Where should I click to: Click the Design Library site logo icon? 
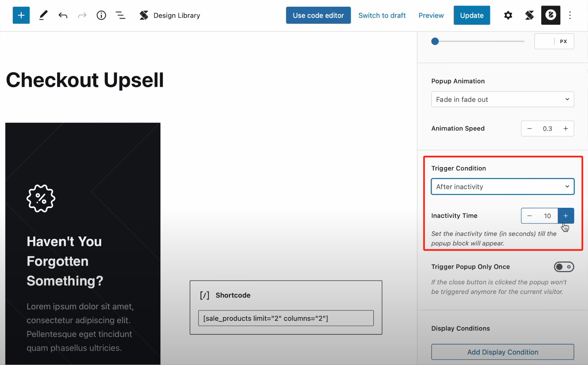tap(144, 15)
